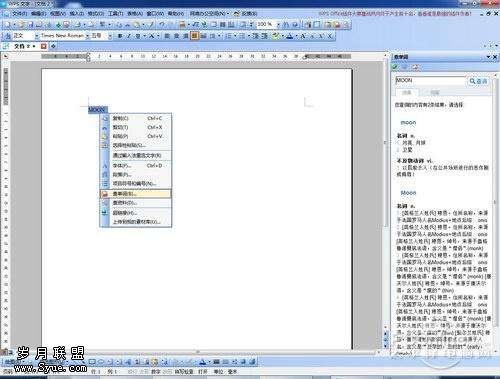This screenshot has width=500, height=379.
Task: Open the 查单词 pane title dropdown arrow
Action: tap(488, 57)
